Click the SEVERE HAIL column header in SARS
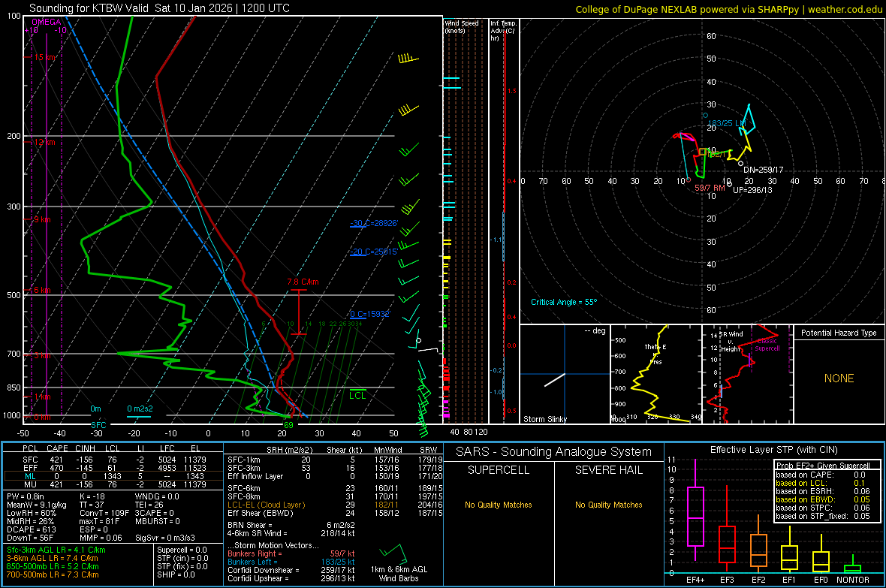Viewport: 886px width, 588px height. coord(608,470)
